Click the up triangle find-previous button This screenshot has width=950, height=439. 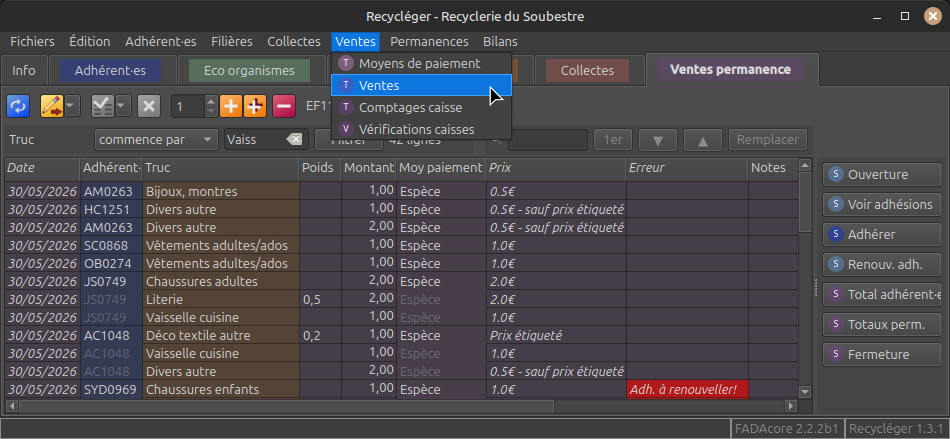coord(703,140)
